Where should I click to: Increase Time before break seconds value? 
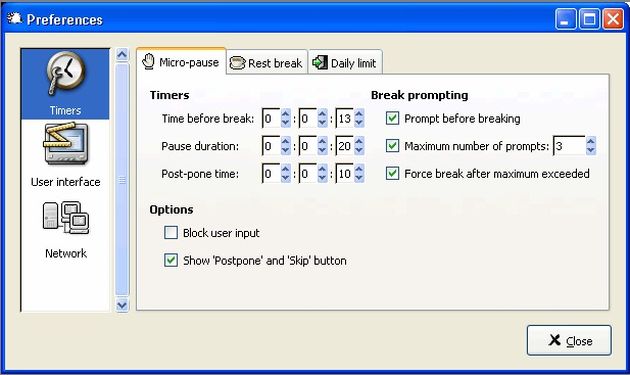pos(359,114)
